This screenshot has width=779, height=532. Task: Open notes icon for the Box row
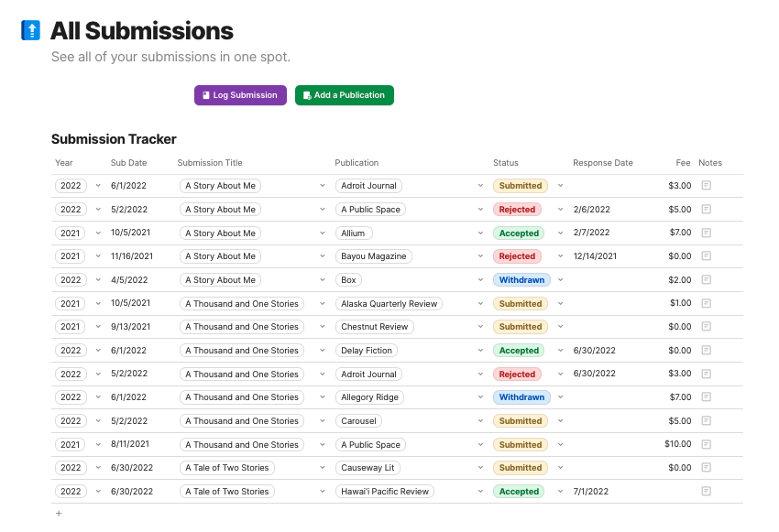(x=706, y=280)
